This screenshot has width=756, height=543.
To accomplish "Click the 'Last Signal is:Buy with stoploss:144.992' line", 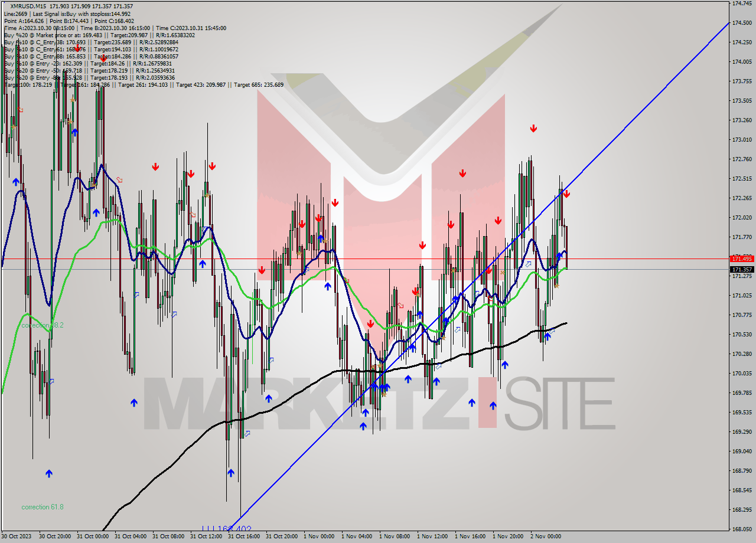I will (82, 14).
